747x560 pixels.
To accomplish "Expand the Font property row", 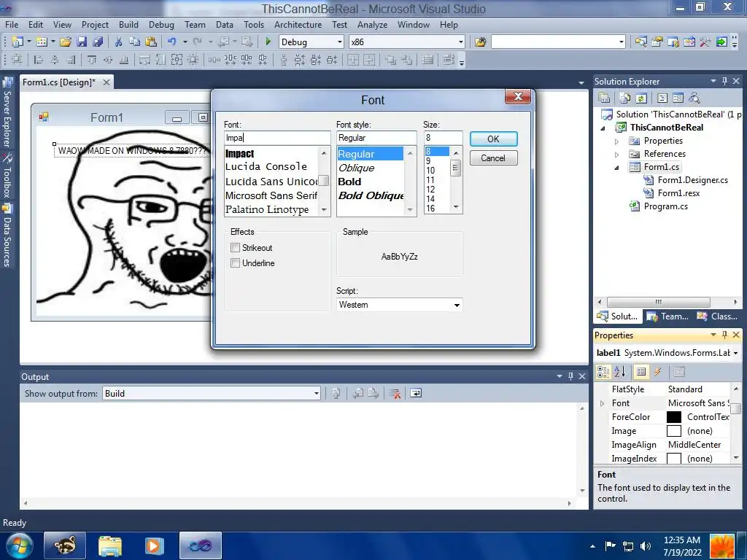I will tap(603, 403).
